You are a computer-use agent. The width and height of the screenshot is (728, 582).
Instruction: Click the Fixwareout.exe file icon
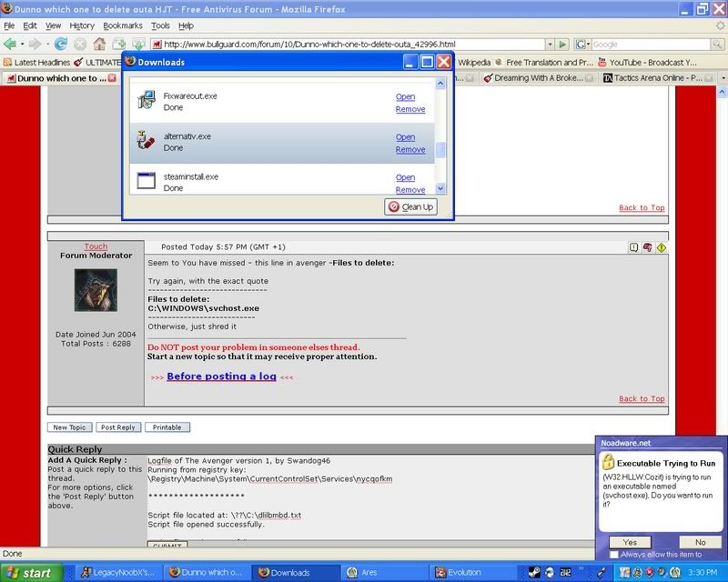[x=147, y=100]
